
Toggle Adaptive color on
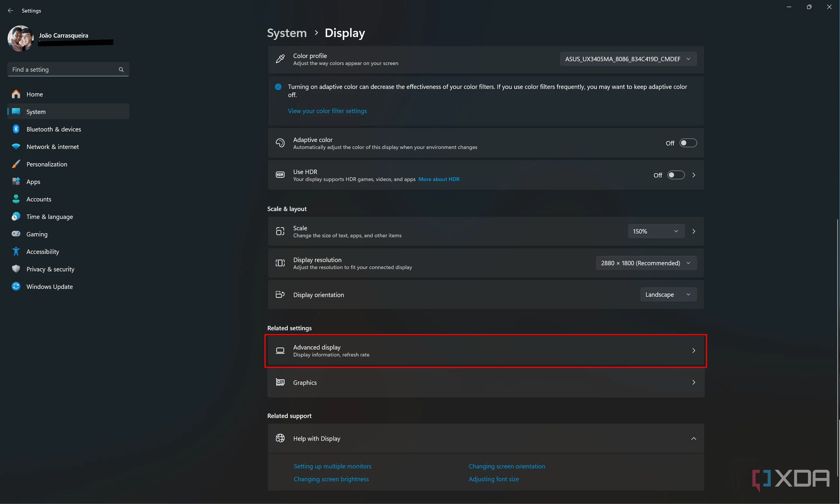click(688, 143)
